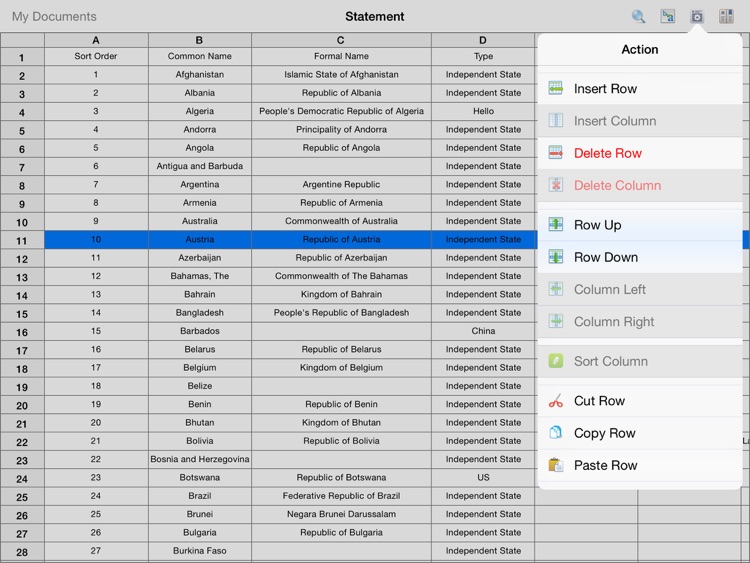Select Delete Column menu entry
Image resolution: width=750 pixels, height=563 pixels.
(x=640, y=185)
